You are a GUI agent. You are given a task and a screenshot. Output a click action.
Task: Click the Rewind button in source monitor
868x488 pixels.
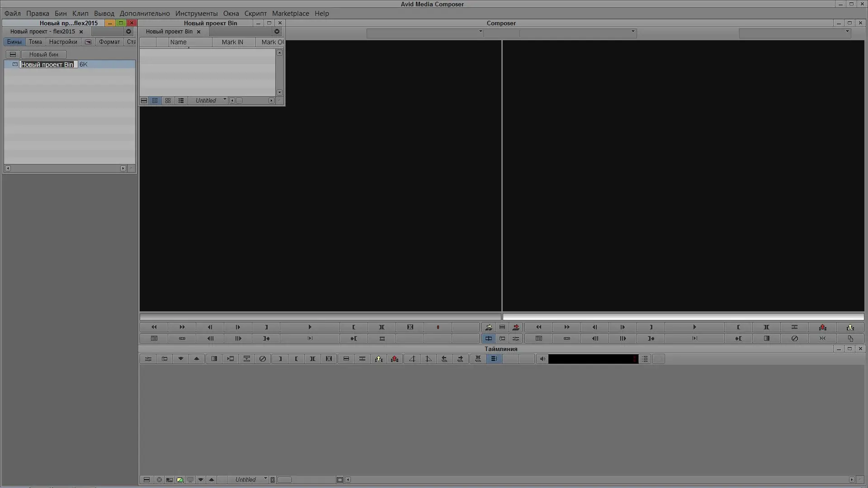[x=154, y=327]
